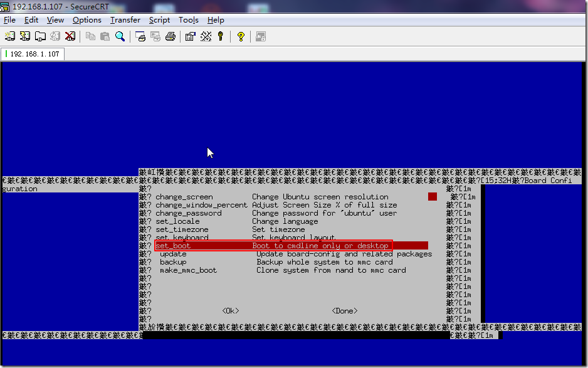The image size is (588, 368).
Task: Click the crossed tools options icon
Action: pos(206,36)
